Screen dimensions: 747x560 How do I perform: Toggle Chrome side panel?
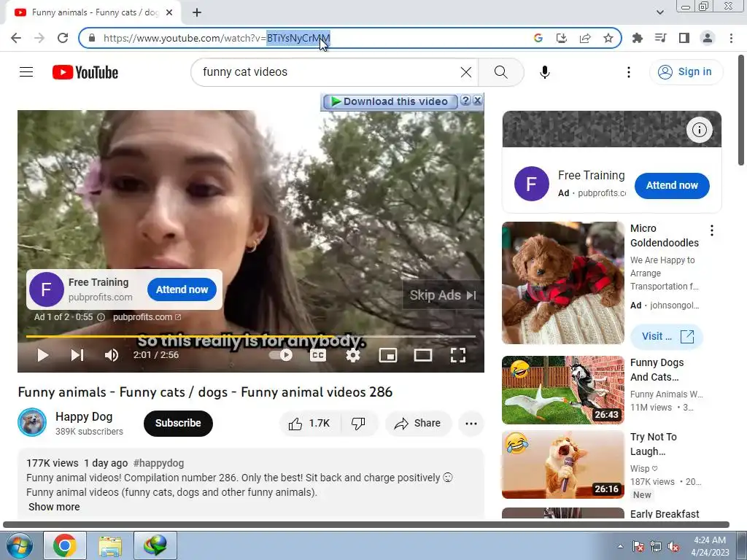tap(684, 38)
